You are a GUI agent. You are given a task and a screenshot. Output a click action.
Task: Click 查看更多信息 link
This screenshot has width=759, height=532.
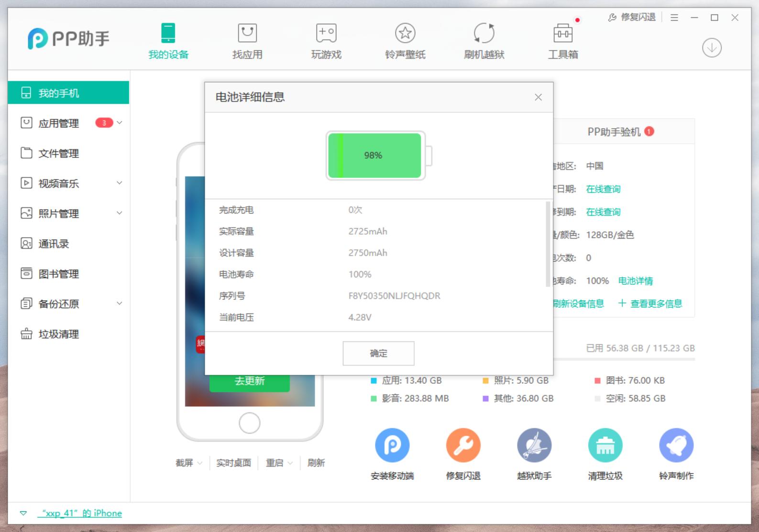[650, 304]
